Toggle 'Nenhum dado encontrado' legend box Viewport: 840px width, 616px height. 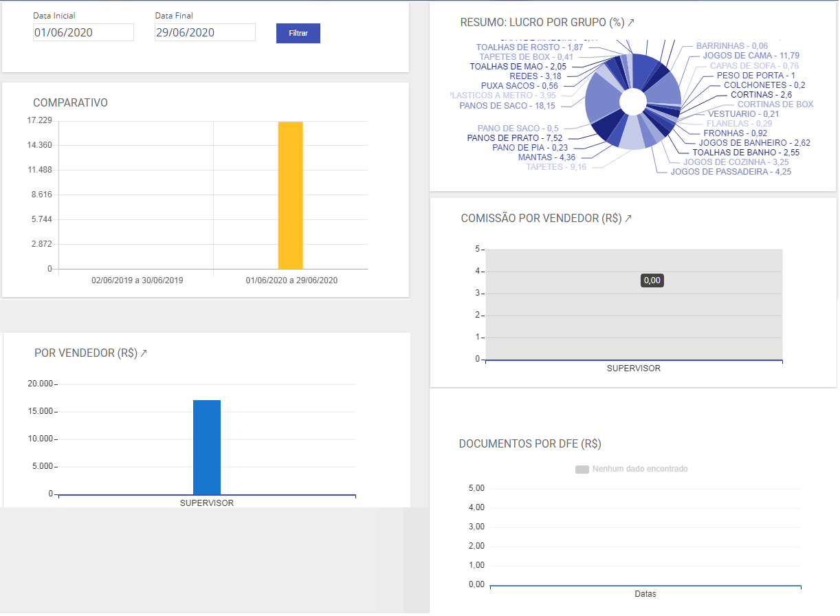coord(582,470)
